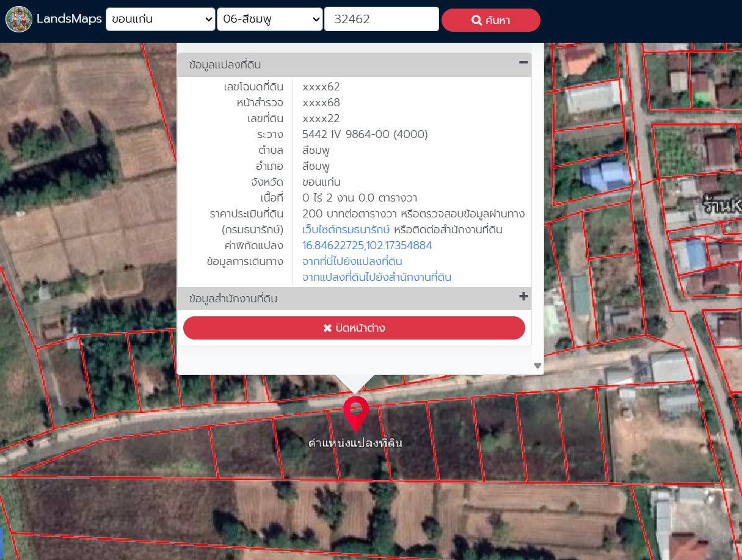The image size is (742, 560).
Task: Click the coordinates link 16.84622725,102.17354884
Action: (x=367, y=245)
